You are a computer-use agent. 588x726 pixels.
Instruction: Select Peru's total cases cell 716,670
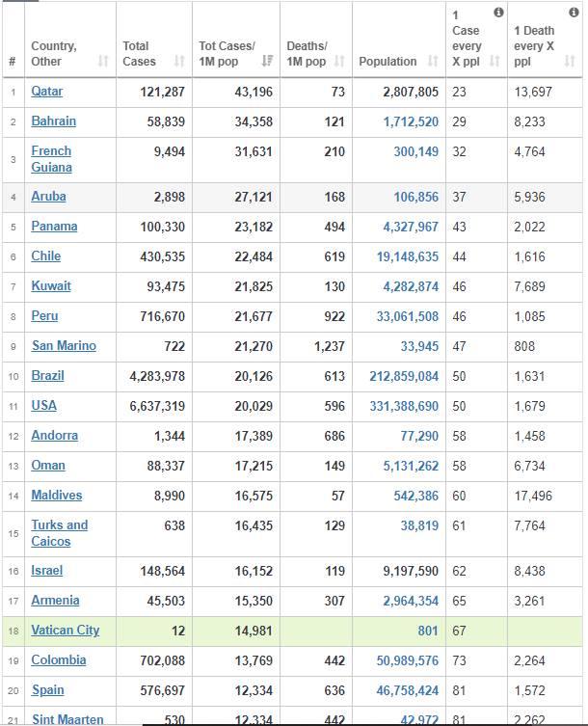click(157, 316)
